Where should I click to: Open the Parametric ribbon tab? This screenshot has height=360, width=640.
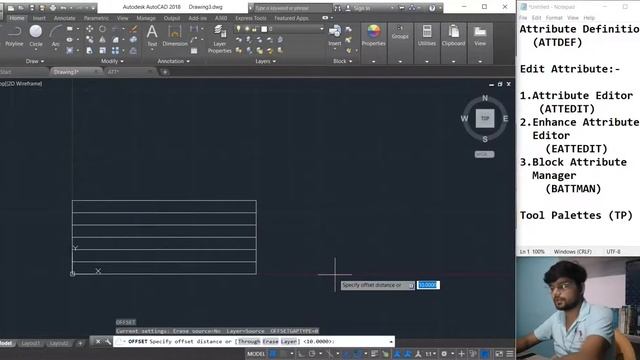(96, 18)
